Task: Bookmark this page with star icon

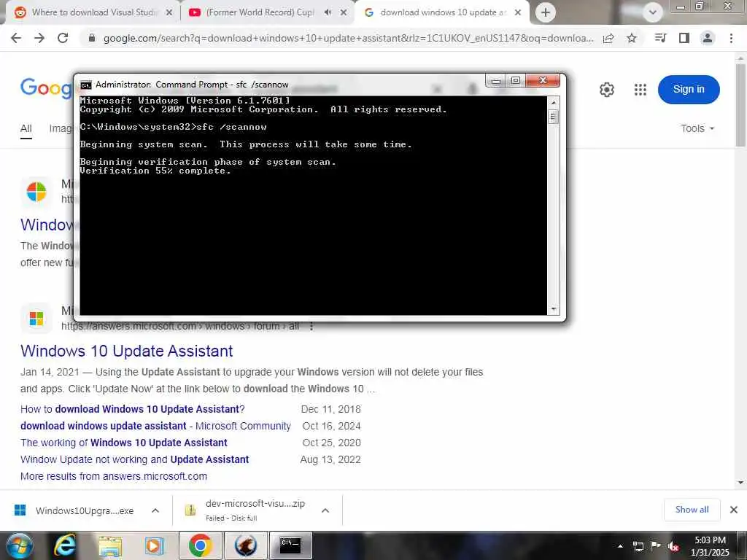Action: [x=631, y=38]
